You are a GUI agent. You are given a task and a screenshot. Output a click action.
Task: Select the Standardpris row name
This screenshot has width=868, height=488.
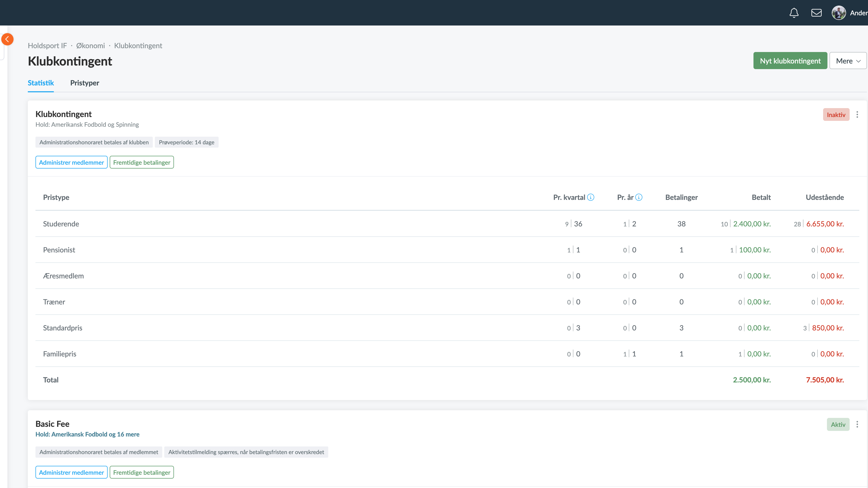pos(63,328)
